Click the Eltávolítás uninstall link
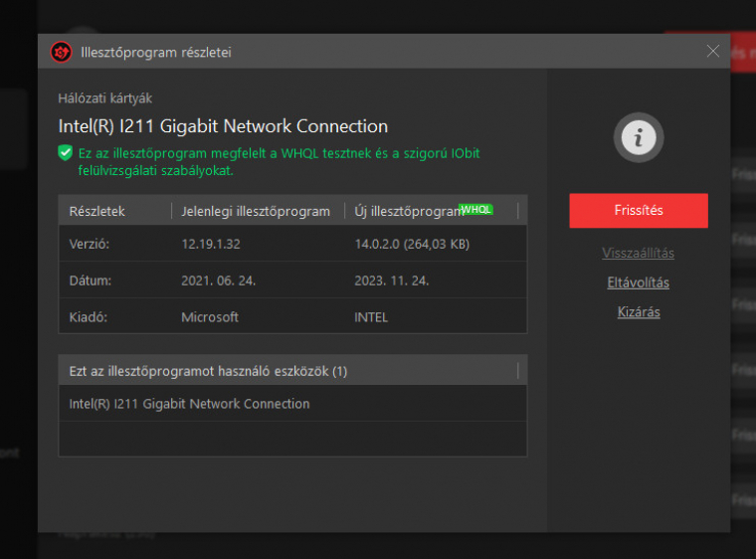The height and width of the screenshot is (559, 756). click(638, 282)
